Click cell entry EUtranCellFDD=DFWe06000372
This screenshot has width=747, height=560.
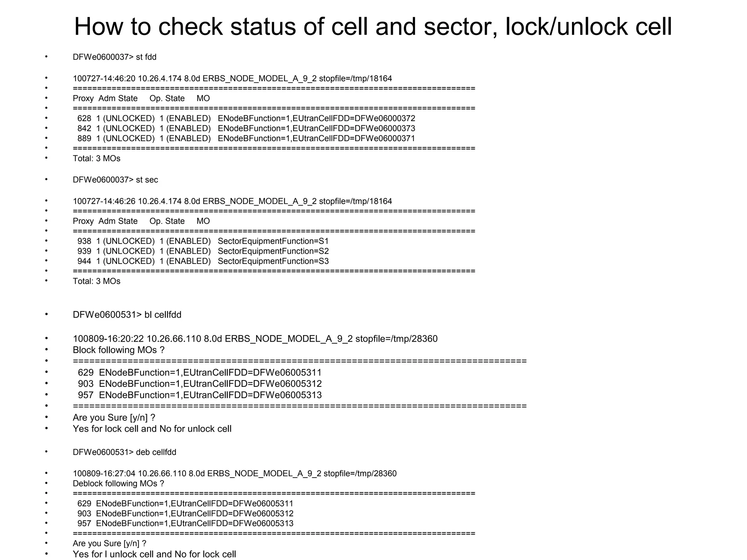pyautogui.click(x=246, y=118)
